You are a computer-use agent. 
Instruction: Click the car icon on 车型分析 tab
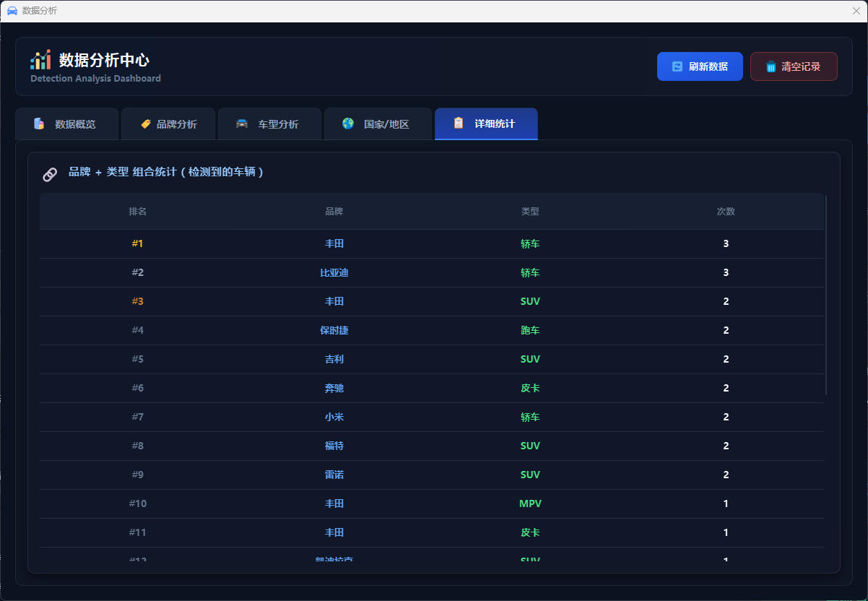pyautogui.click(x=242, y=124)
